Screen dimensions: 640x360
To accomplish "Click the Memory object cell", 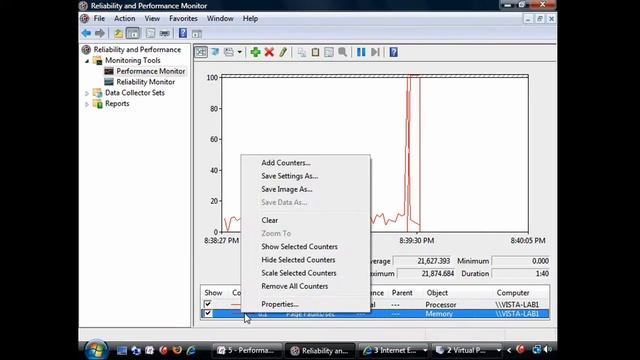I will pos(439,313).
